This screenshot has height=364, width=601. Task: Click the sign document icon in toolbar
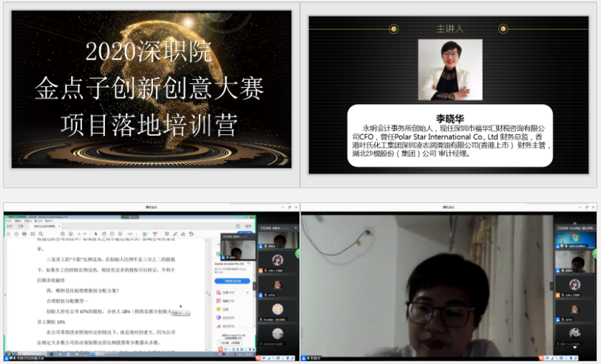183,234
